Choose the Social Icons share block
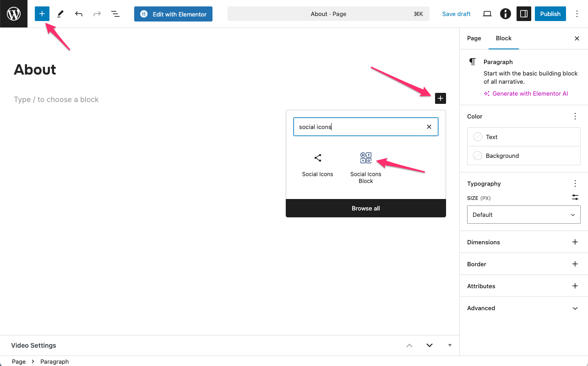The image size is (588, 366). click(x=317, y=165)
